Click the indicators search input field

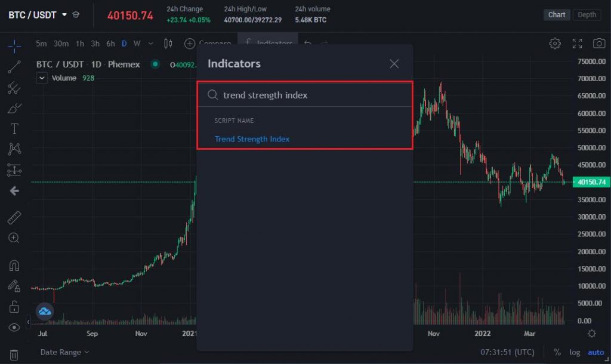tap(304, 94)
